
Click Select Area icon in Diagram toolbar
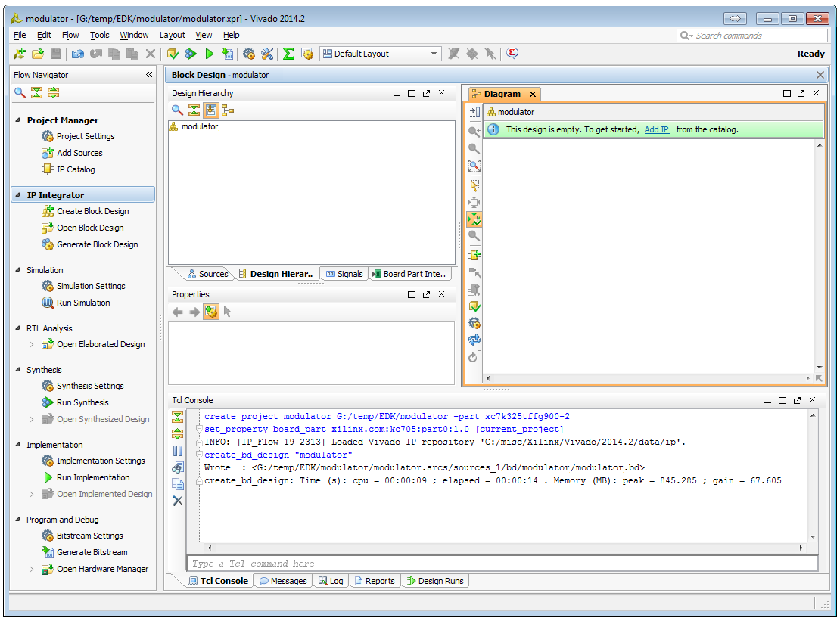click(x=474, y=185)
